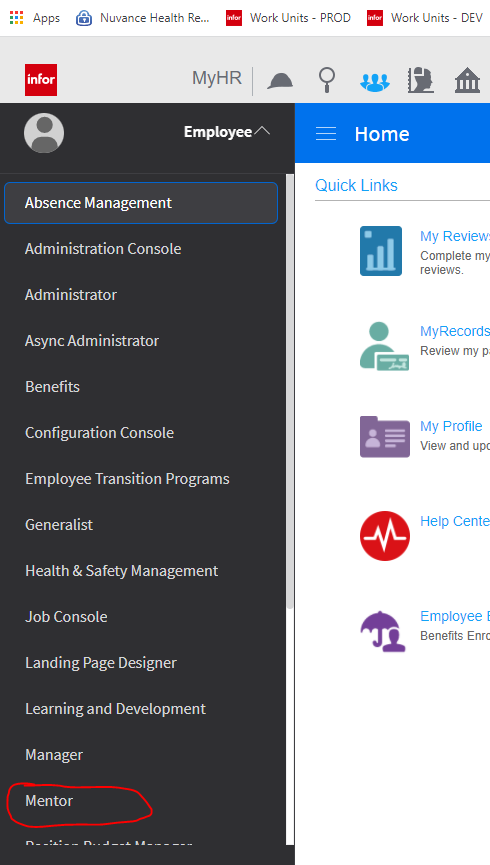Select Mentor in the role list
The image size is (490, 865).
[x=49, y=800]
